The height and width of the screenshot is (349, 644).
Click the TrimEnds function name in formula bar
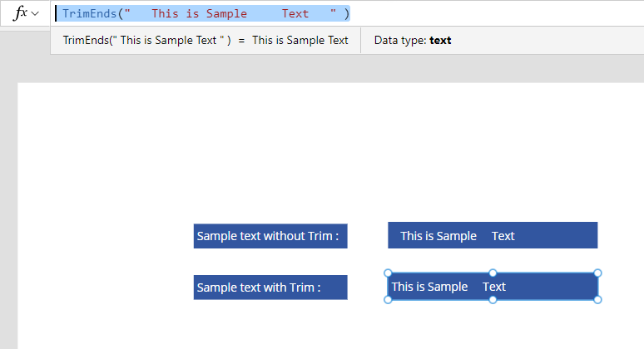coord(89,14)
